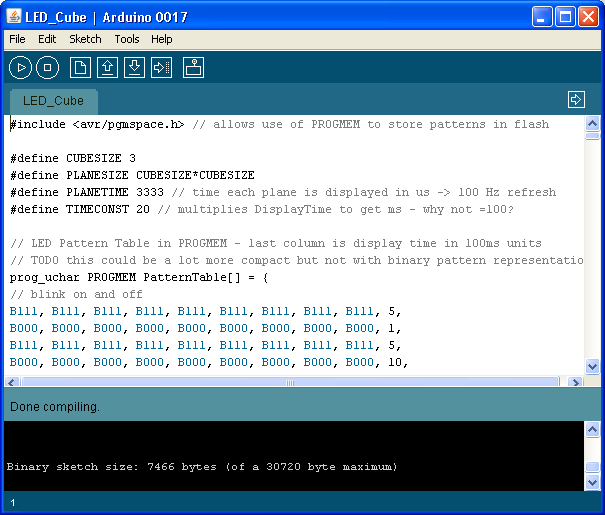Click the Save sketch down-arrow icon
Screen dimensions: 605x515
(x=134, y=67)
